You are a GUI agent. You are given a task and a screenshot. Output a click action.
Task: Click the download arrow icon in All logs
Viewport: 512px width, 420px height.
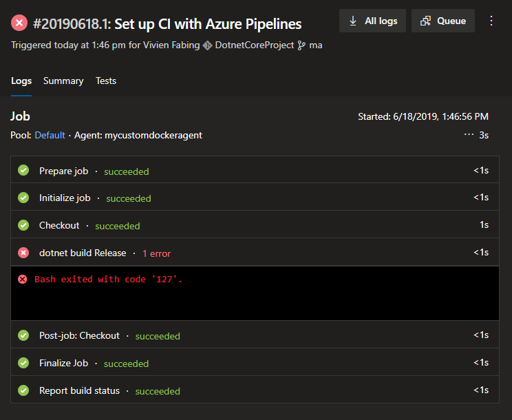click(x=353, y=21)
